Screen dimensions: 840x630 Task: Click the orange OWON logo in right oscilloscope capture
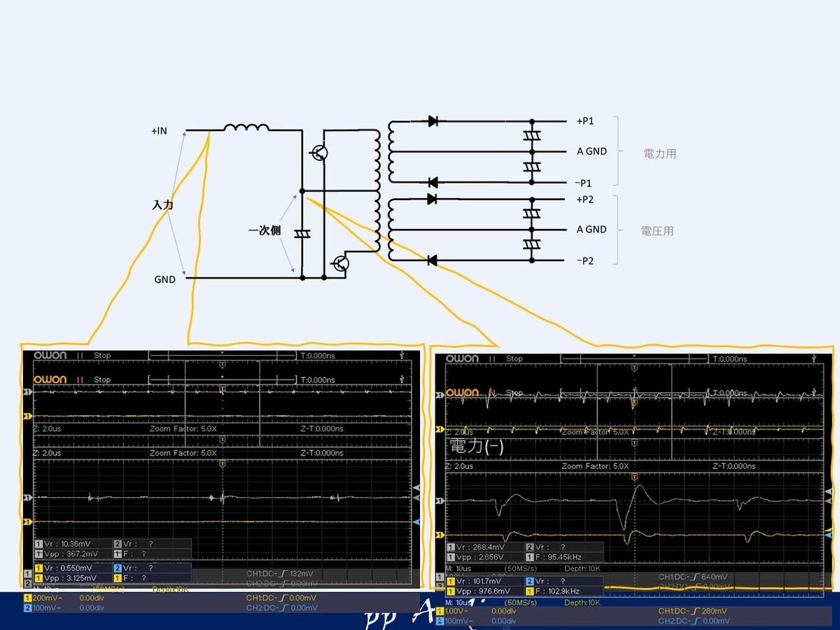(463, 392)
